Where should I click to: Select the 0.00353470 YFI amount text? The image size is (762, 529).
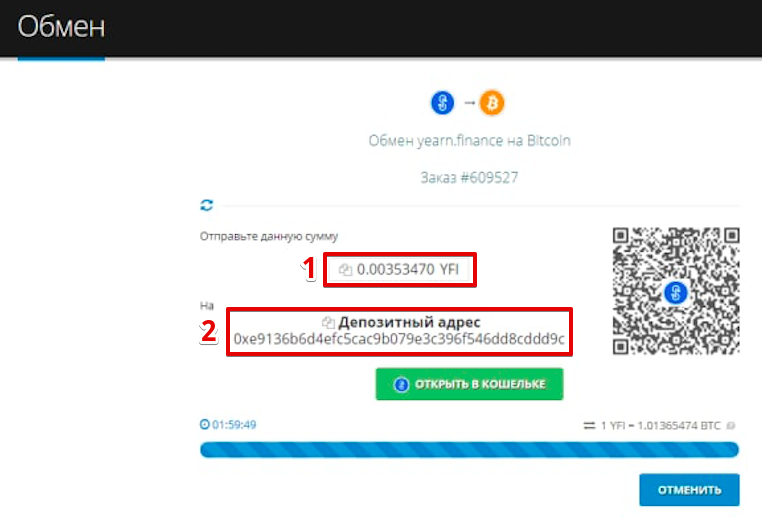[407, 270]
